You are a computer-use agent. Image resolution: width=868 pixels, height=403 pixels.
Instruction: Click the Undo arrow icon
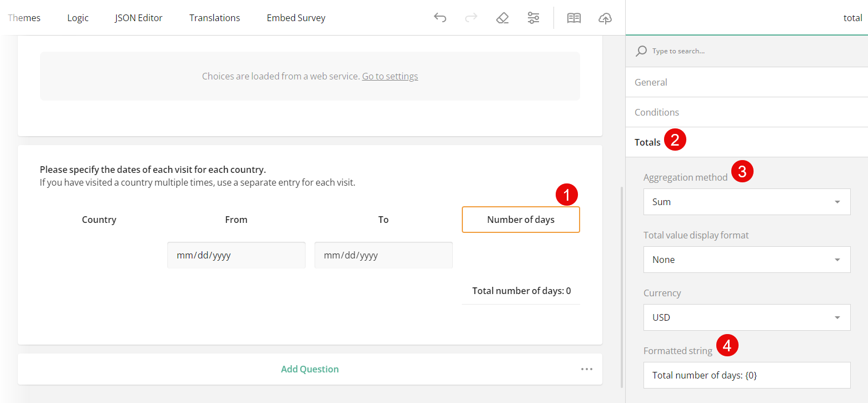click(440, 18)
